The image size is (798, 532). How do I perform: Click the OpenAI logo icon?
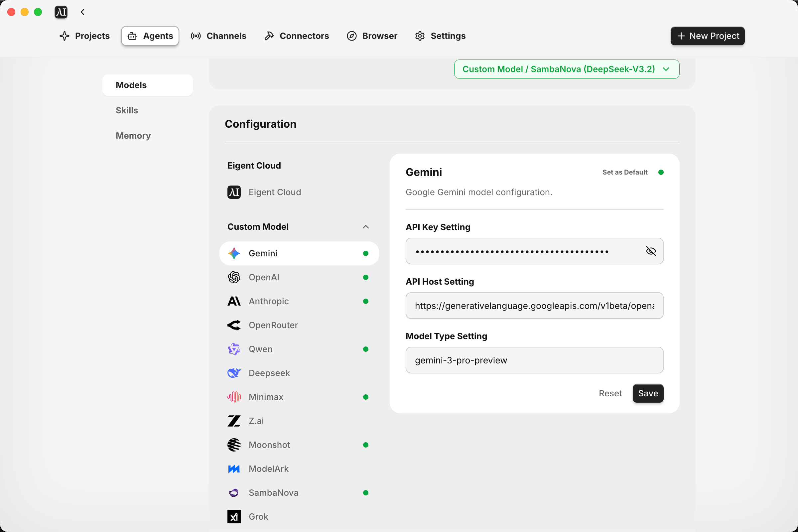[234, 278]
